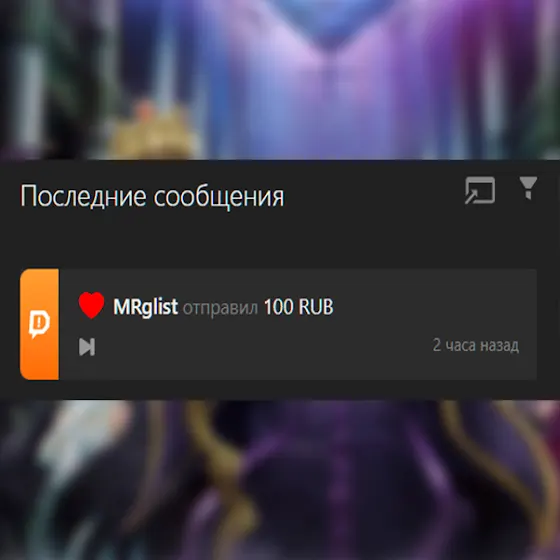Click blurred artwork below the messages panel
Screen dimensions: 560x560
[280, 480]
